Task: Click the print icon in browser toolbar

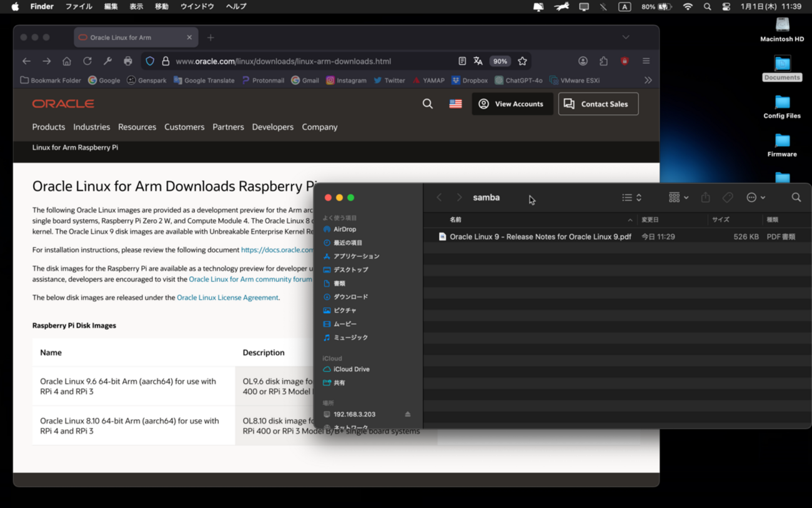Action: (x=128, y=61)
